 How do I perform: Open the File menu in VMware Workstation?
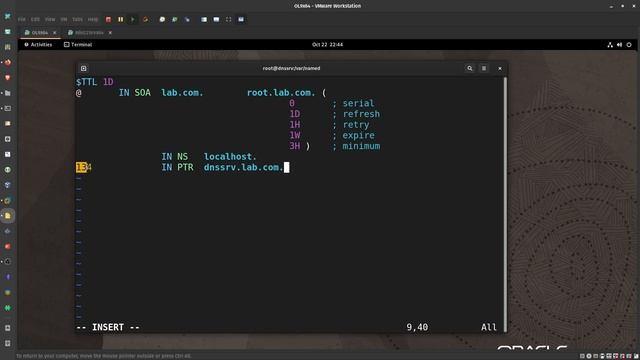tap(22, 19)
